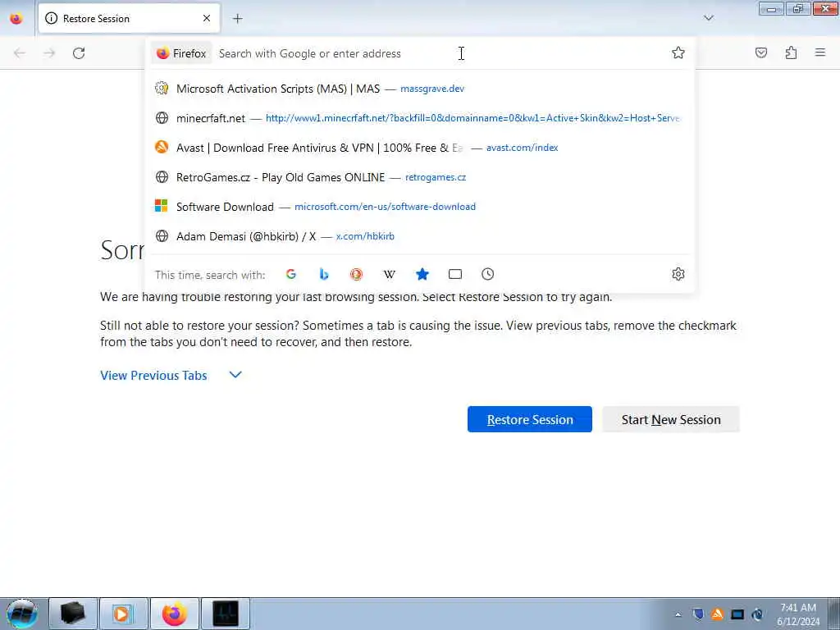Show hidden tray icons arrow
840x630 pixels.
pyautogui.click(x=678, y=614)
